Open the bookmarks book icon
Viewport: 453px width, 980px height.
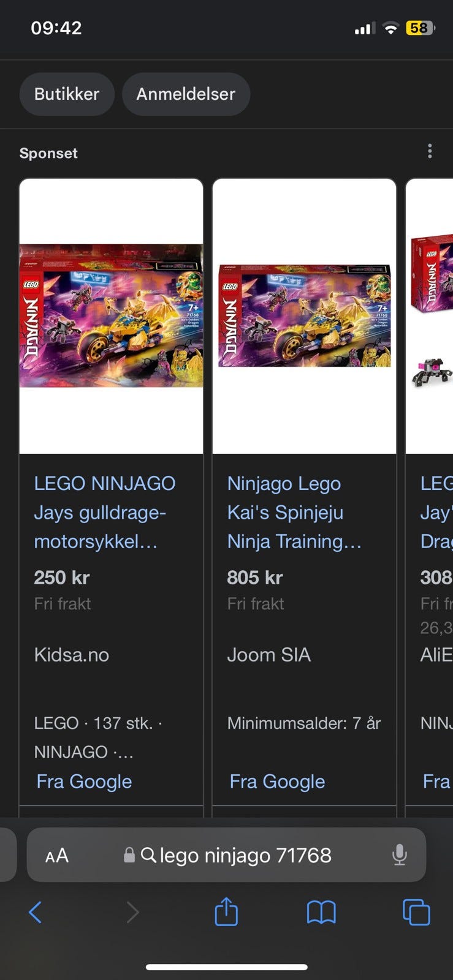click(x=321, y=913)
